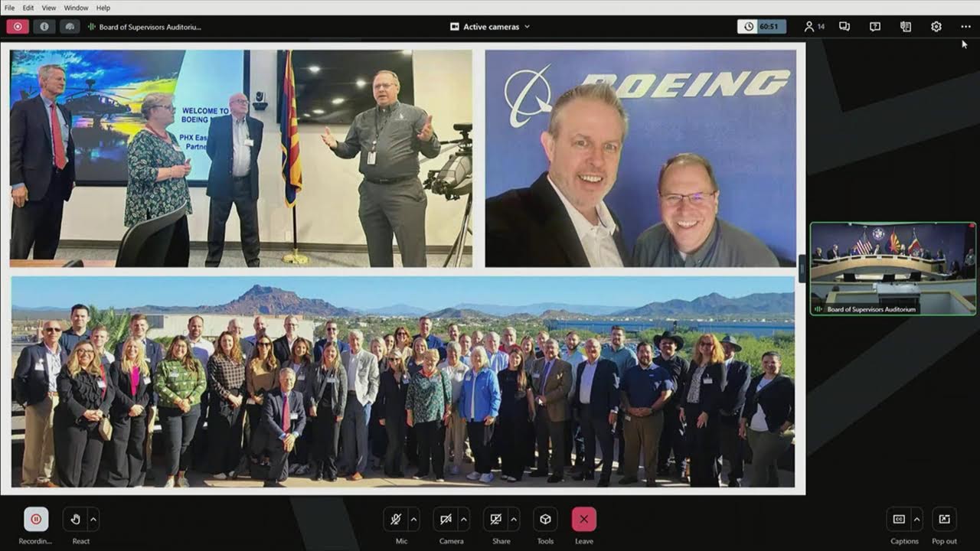This screenshot has height=551, width=980.
Task: Open the settings gear icon
Action: [x=936, y=27]
